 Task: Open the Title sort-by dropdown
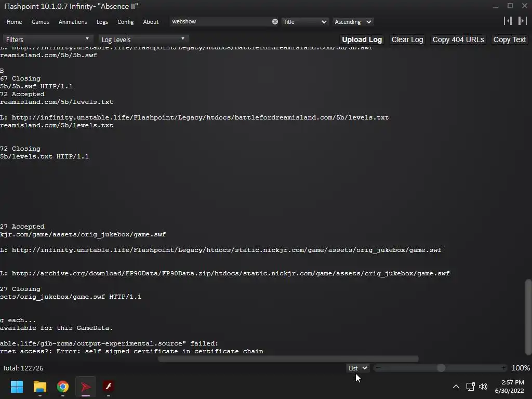point(304,22)
